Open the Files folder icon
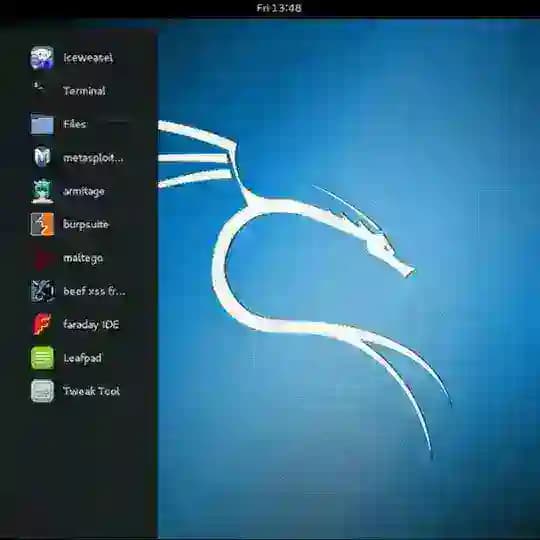 pyautogui.click(x=42, y=124)
